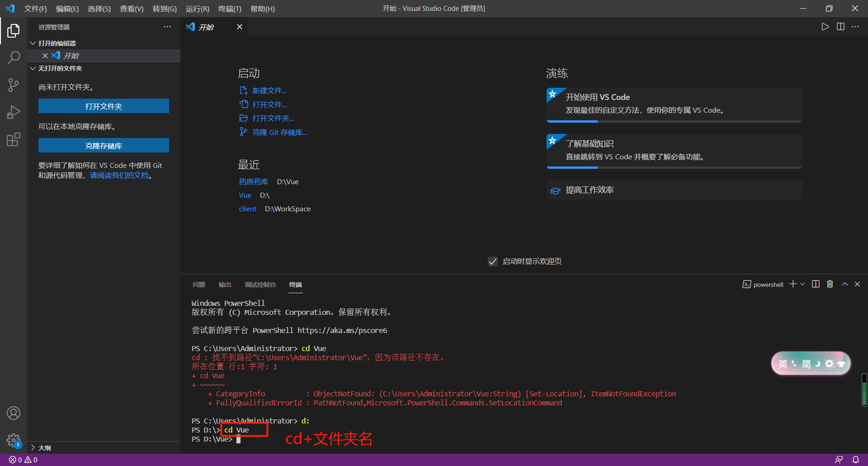The image size is (868, 466).
Task: Kill the terminal using the trash icon
Action: point(830,284)
